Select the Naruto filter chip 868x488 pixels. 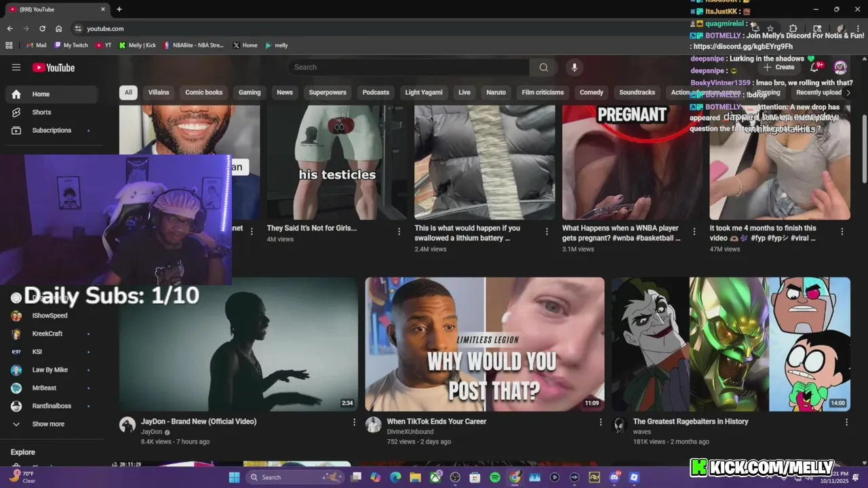(496, 92)
